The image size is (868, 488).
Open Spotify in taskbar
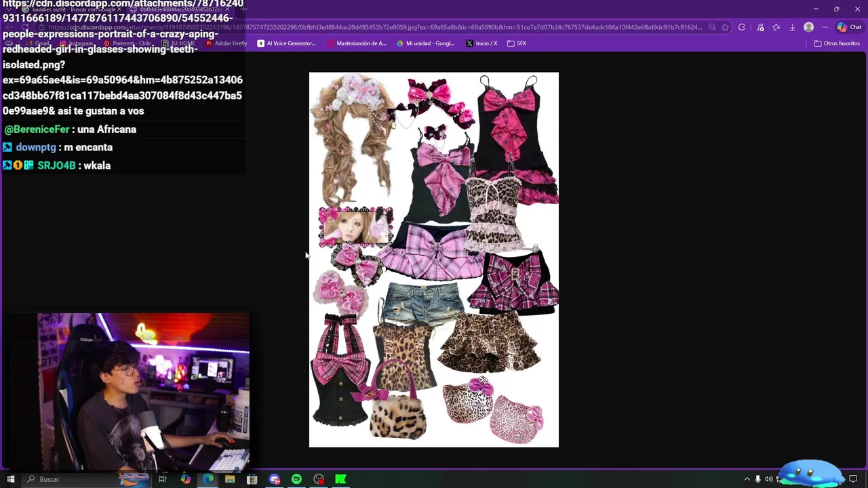coord(296,479)
